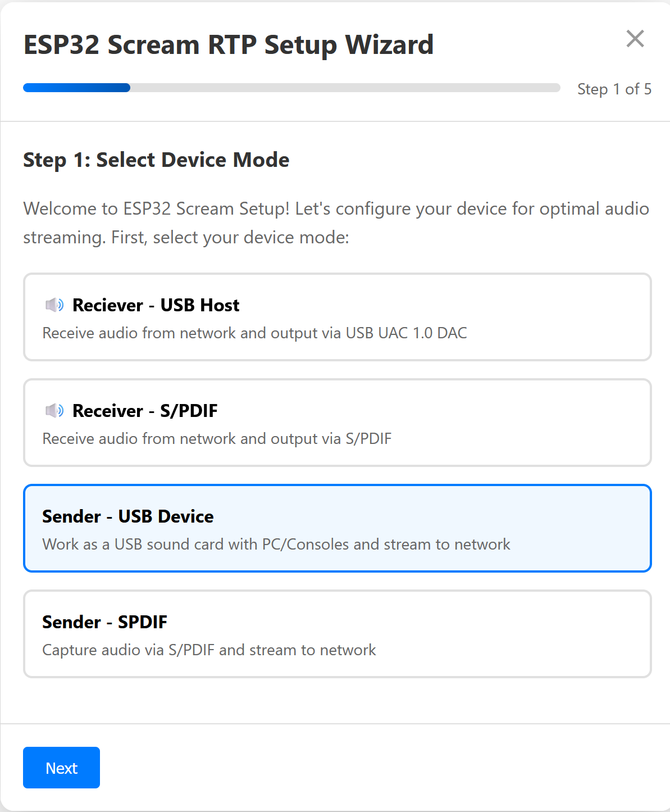Select the Reciever - USB Host mode title

pyautogui.click(x=156, y=305)
